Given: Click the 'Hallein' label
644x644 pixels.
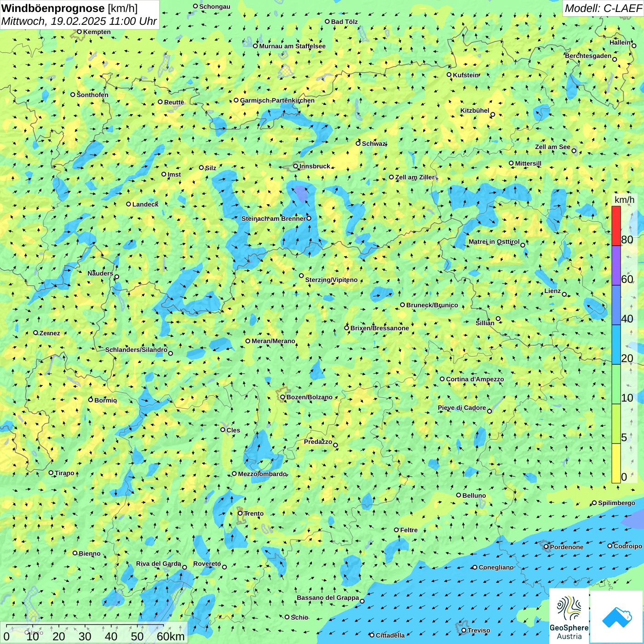Looking at the screenshot, I should (620, 42).
